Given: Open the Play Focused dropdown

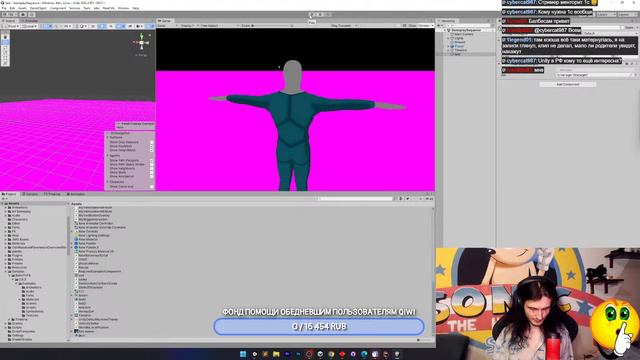Looking at the screenshot, I should (x=343, y=26).
